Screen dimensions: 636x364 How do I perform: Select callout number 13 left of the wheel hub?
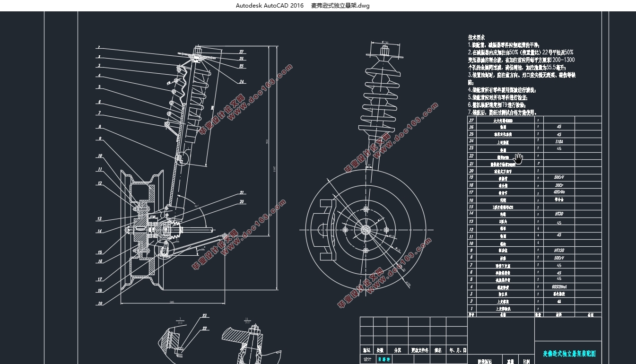[99, 219]
